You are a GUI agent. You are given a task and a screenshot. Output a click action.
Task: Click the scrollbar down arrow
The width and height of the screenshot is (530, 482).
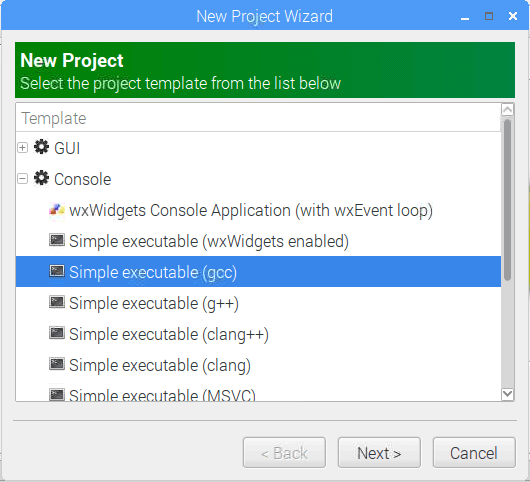pos(508,394)
